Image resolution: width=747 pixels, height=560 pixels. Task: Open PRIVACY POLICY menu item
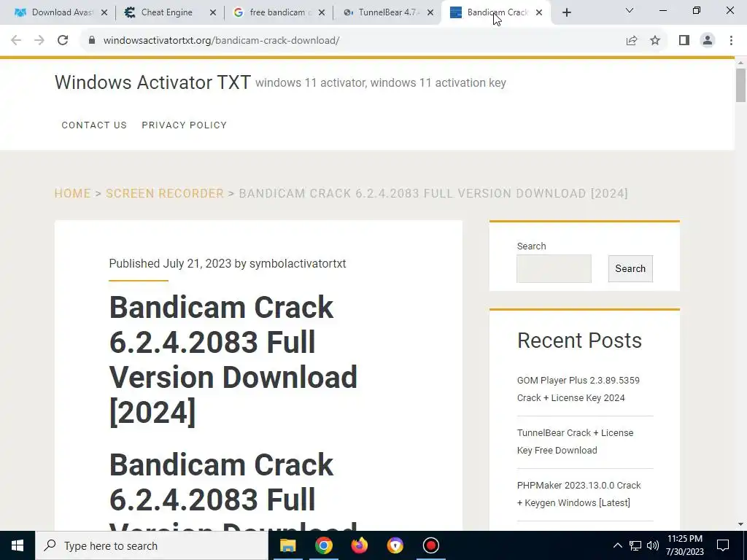(184, 125)
